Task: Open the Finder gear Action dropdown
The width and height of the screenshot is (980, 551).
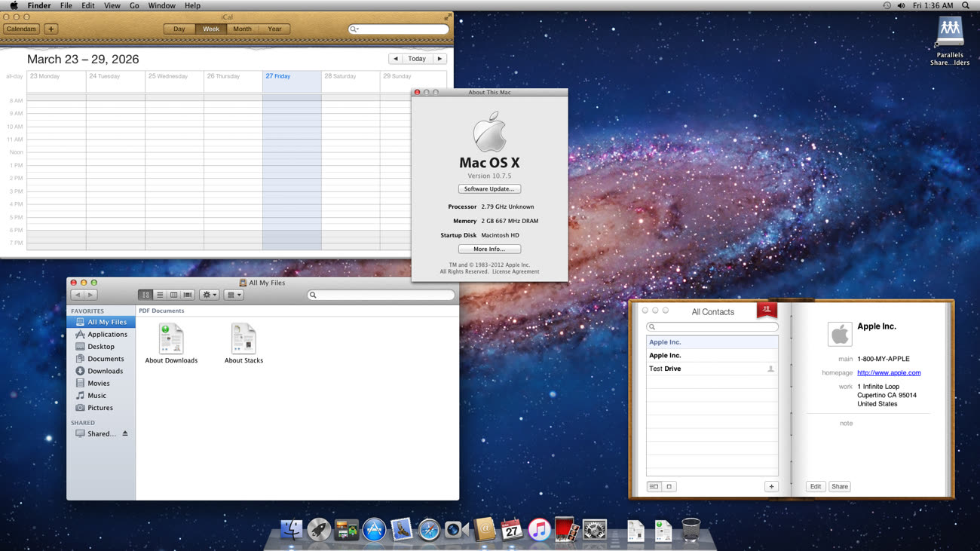Action: click(209, 295)
